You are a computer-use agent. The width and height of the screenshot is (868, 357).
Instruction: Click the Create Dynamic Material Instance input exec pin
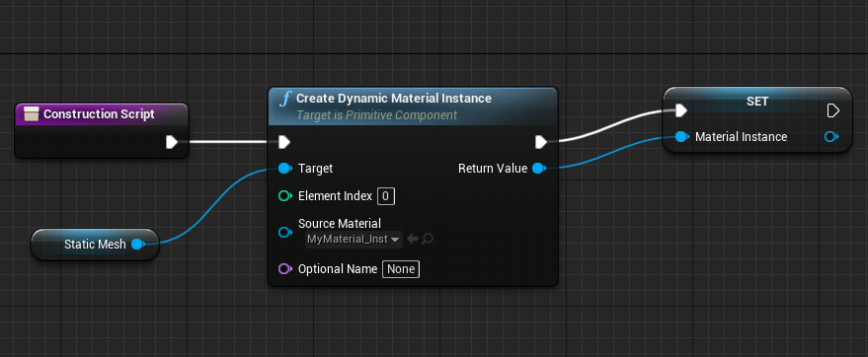pyautogui.click(x=284, y=143)
